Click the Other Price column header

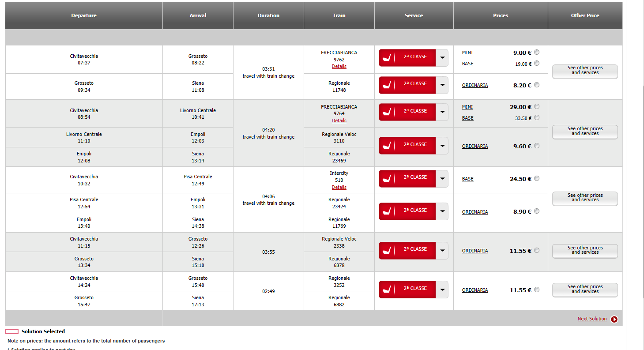(585, 15)
